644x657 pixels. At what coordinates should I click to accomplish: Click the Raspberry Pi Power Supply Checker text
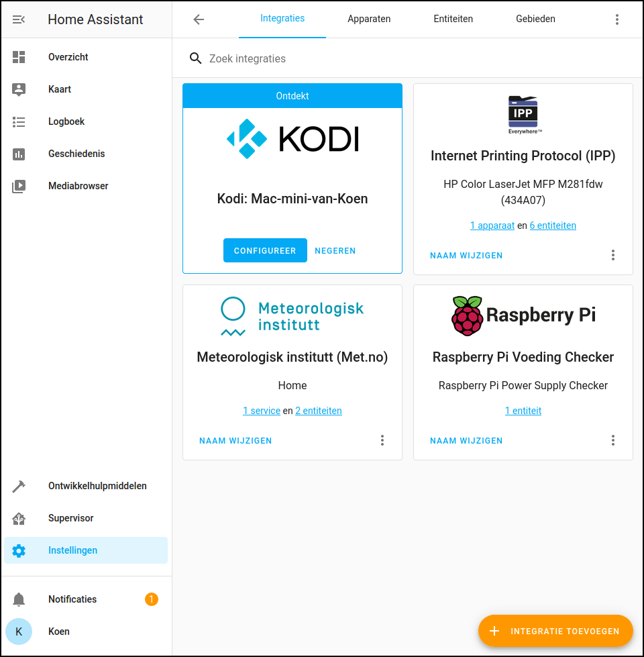(x=523, y=385)
